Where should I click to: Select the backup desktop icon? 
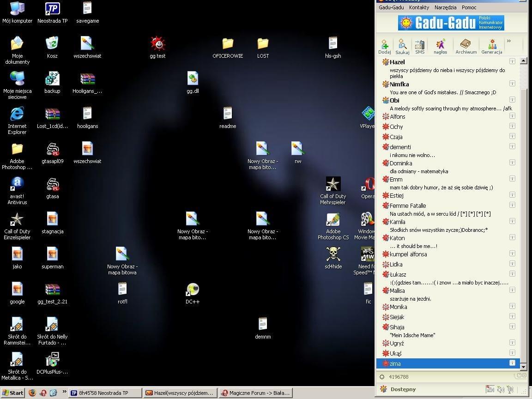coord(52,82)
